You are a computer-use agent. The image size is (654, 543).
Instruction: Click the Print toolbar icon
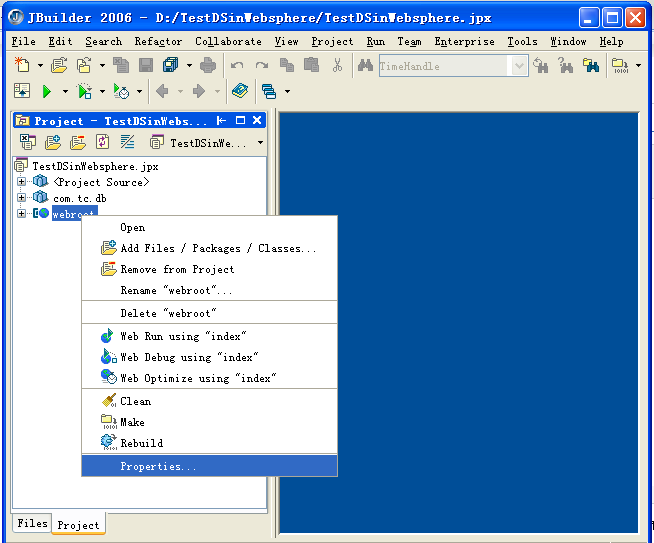pos(208,65)
